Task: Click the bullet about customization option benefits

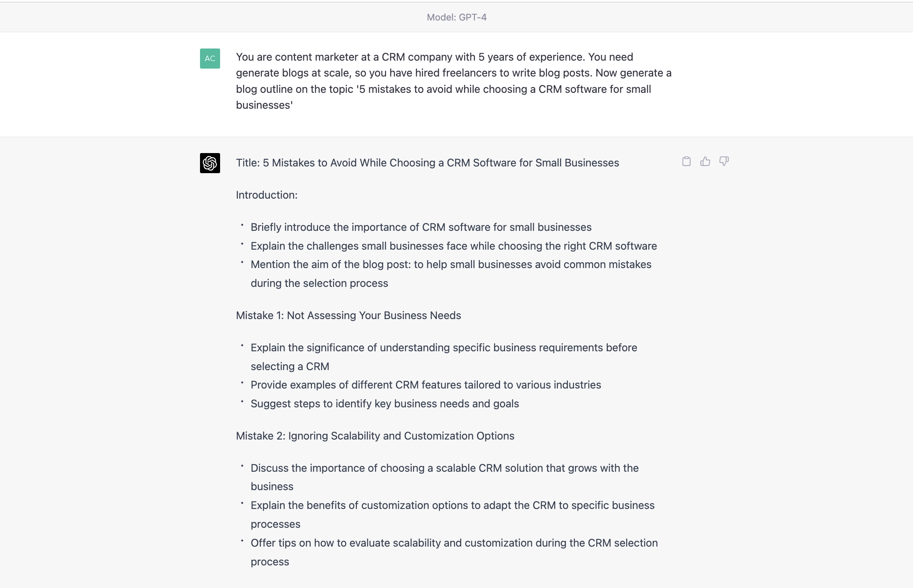Action: [452, 505]
